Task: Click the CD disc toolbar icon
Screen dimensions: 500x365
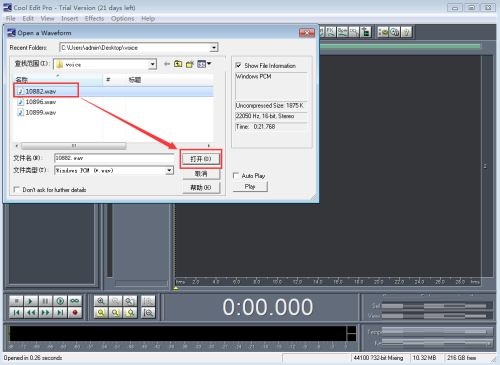Action: (395, 32)
